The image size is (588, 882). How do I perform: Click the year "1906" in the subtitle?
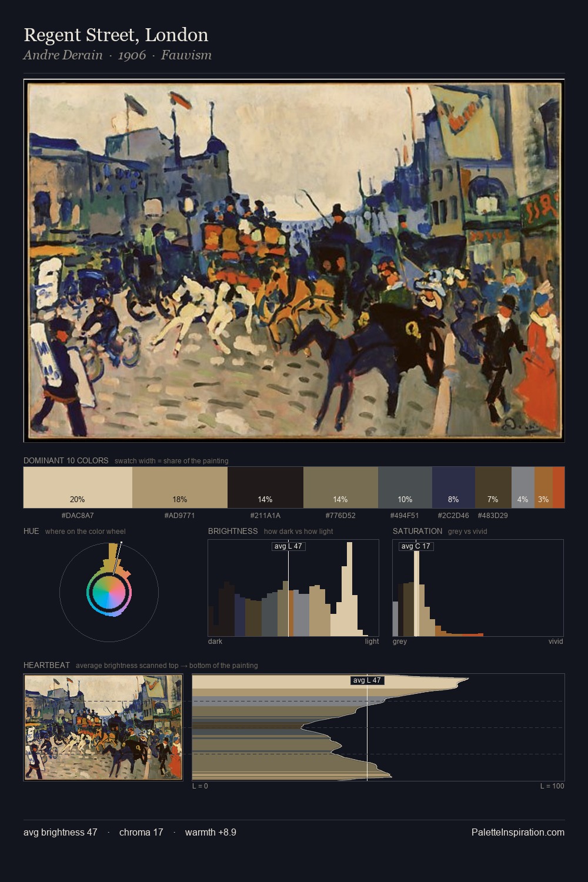[x=132, y=55]
